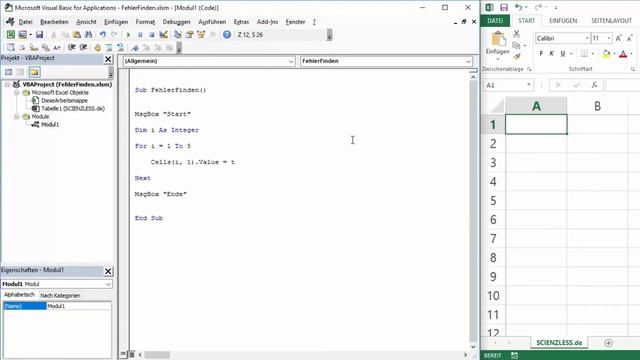Screen dimensions: 640x360
Task: Increase font size with larger A icon
Action: (618, 38)
